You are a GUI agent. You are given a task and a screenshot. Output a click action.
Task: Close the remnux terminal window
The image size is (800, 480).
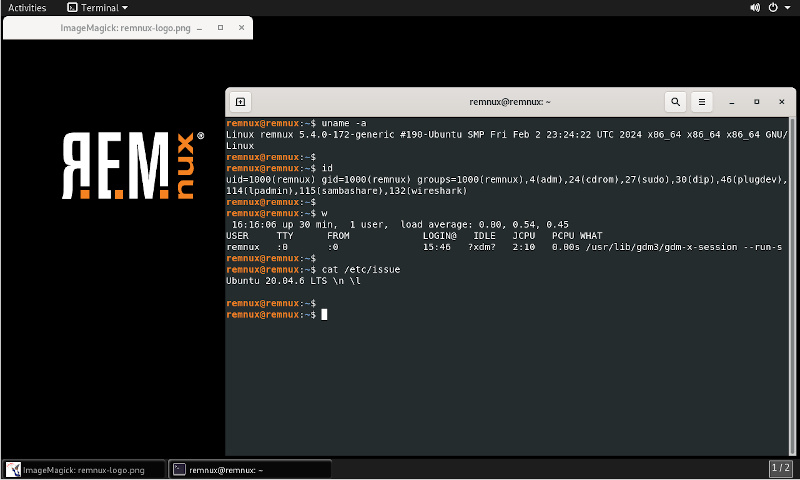tap(779, 102)
